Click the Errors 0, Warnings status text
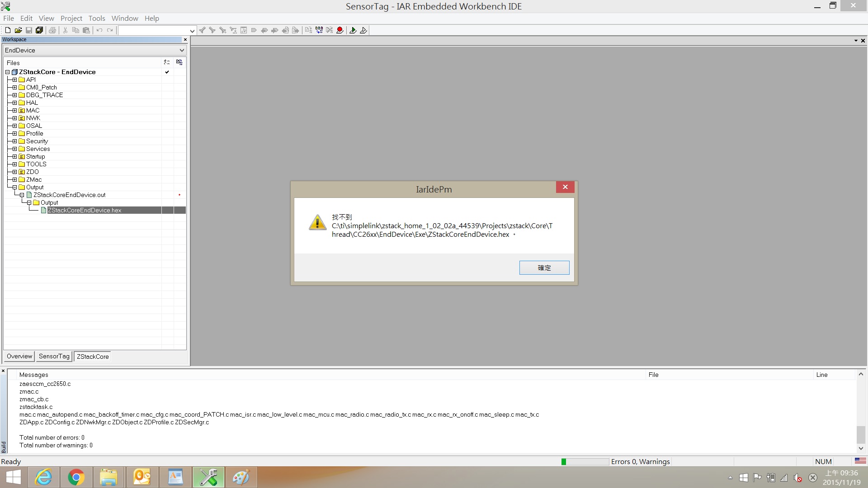Screen dimensions: 868x488 [x=640, y=461]
